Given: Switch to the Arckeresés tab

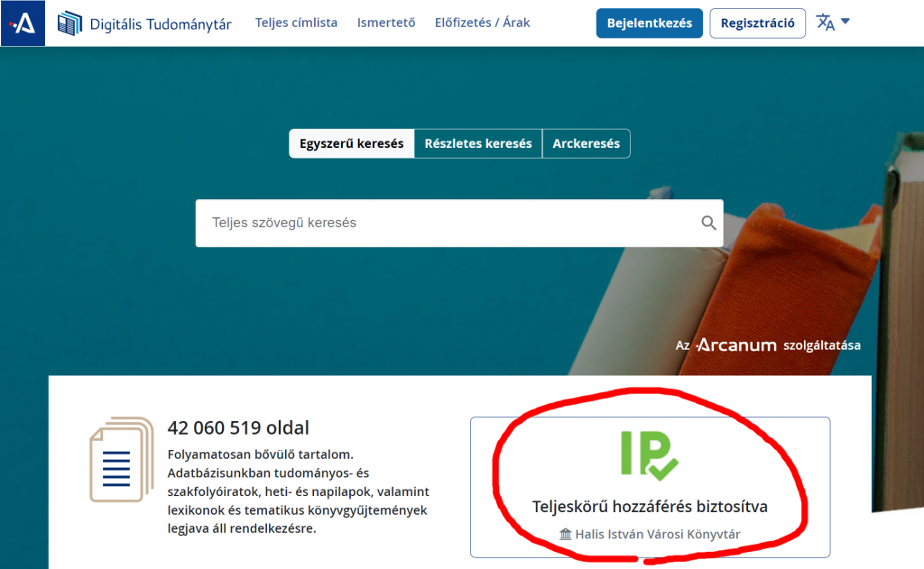Looking at the screenshot, I should (x=587, y=143).
